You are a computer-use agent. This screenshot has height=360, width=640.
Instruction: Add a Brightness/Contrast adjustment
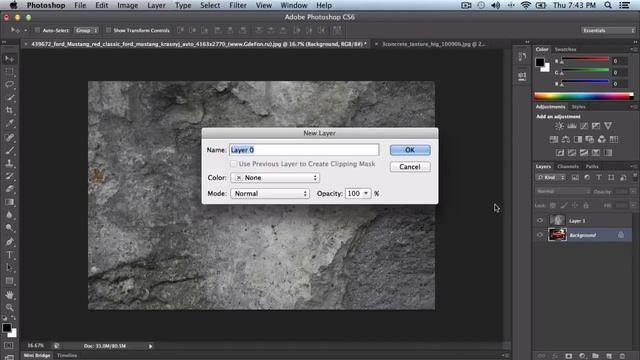click(560, 126)
